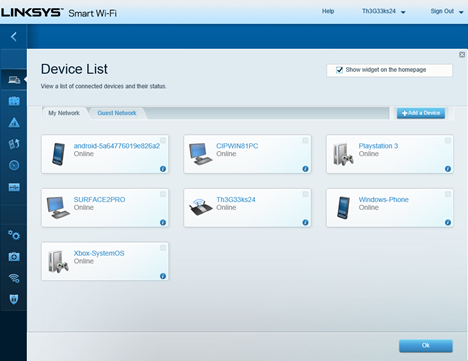Switch to the My Network tab

[x=64, y=113]
